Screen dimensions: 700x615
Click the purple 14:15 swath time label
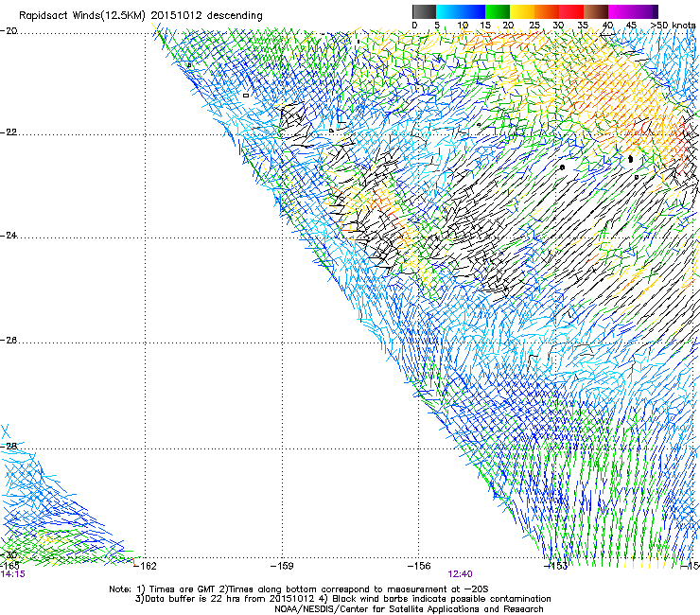(13, 574)
